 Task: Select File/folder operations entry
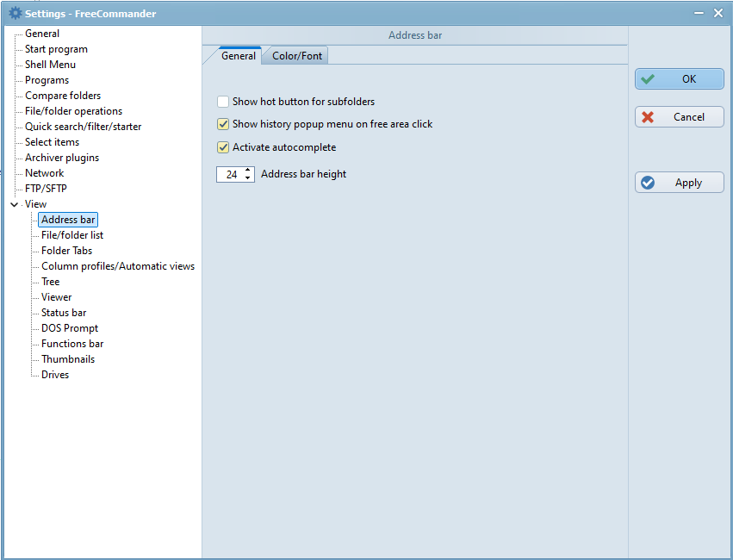click(73, 111)
